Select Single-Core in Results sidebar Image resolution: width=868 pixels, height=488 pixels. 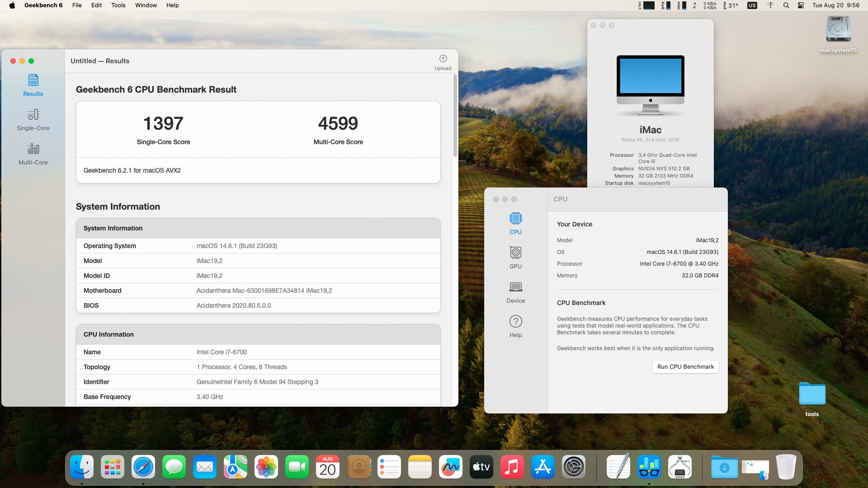point(33,120)
